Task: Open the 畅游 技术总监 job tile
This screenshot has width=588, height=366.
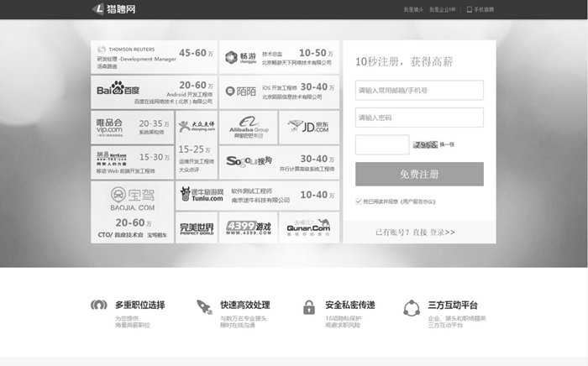Action: 279,57
